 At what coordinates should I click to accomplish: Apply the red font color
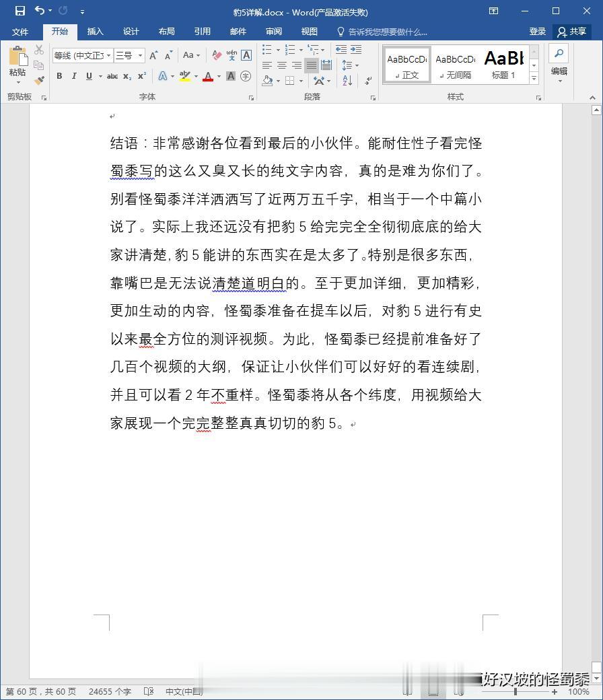tap(207, 76)
